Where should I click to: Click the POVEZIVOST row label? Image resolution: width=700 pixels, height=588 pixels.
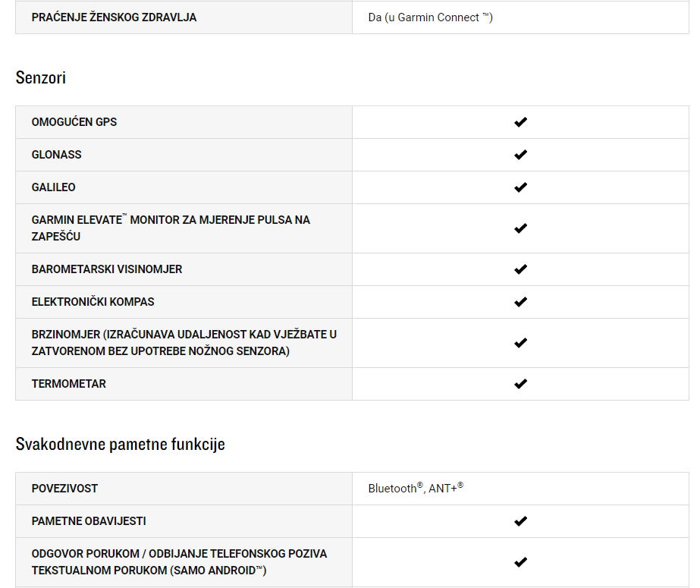pos(64,489)
